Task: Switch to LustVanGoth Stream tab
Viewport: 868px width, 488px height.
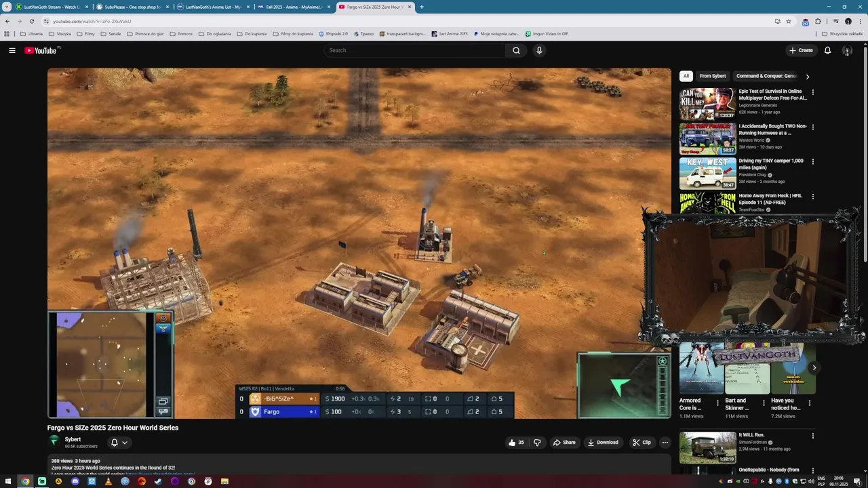Action: [x=52, y=7]
